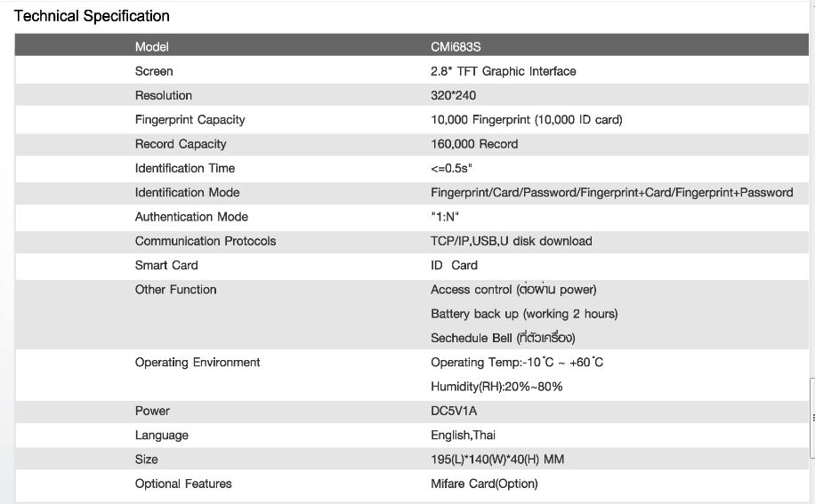Click the Identification Time label
The width and height of the screenshot is (815, 504).
[x=185, y=168]
